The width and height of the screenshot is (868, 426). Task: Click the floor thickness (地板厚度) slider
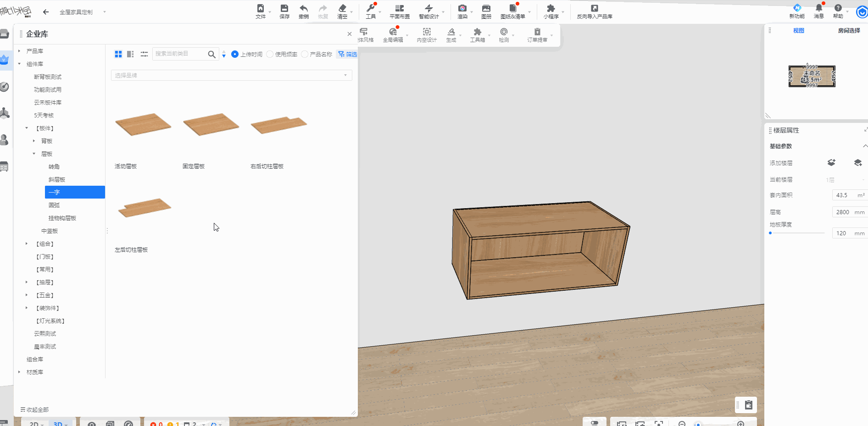tap(797, 233)
